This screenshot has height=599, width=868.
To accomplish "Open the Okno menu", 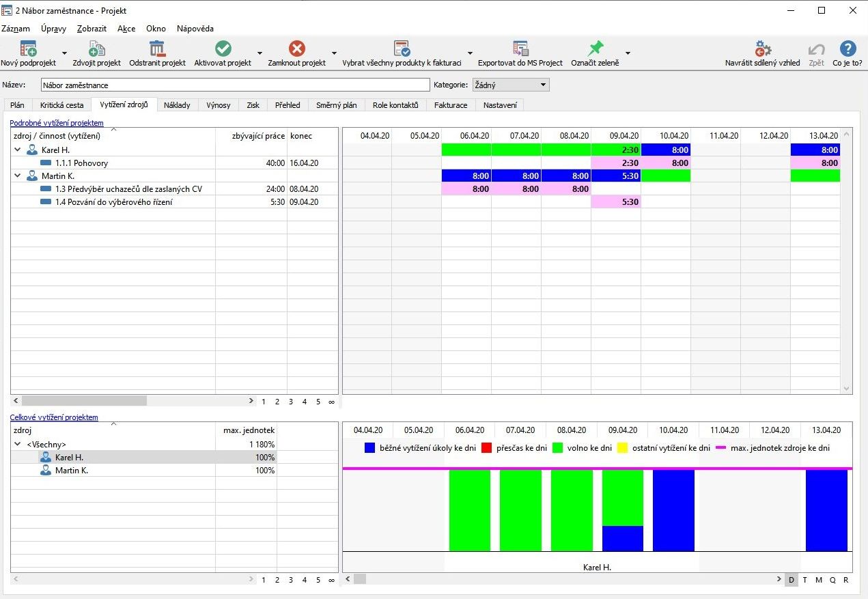I will coord(156,29).
